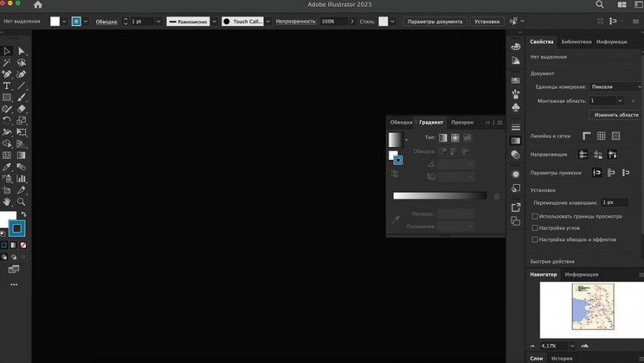Switch to the Обводка panel tab

point(401,122)
